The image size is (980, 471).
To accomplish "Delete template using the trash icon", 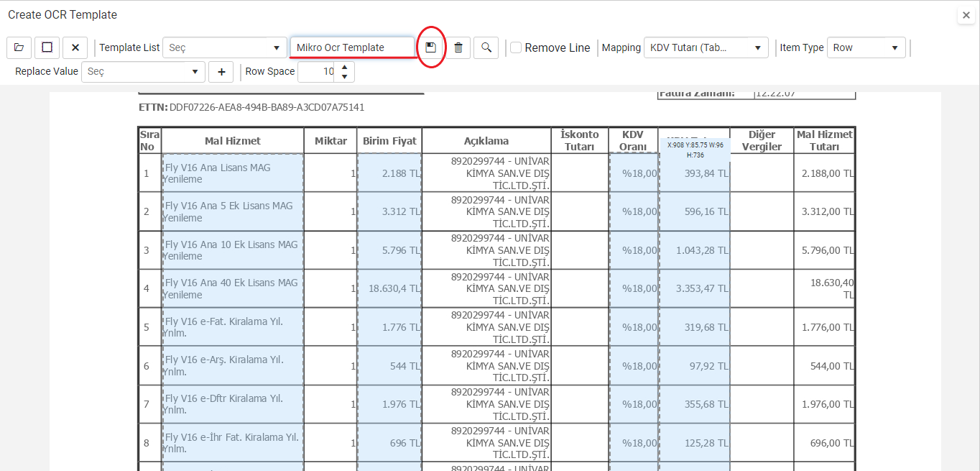I will tap(458, 47).
